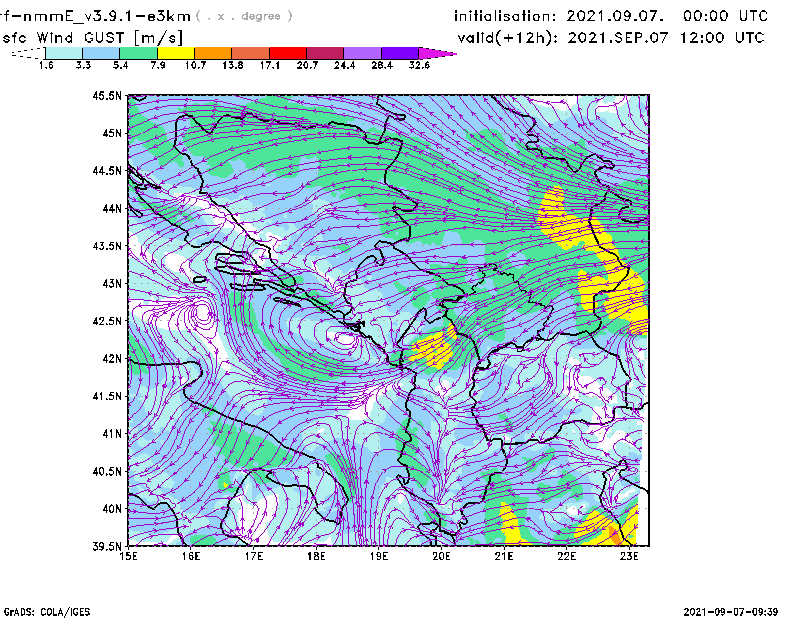Click the 16E longitude label
800x618 pixels.
[191, 556]
